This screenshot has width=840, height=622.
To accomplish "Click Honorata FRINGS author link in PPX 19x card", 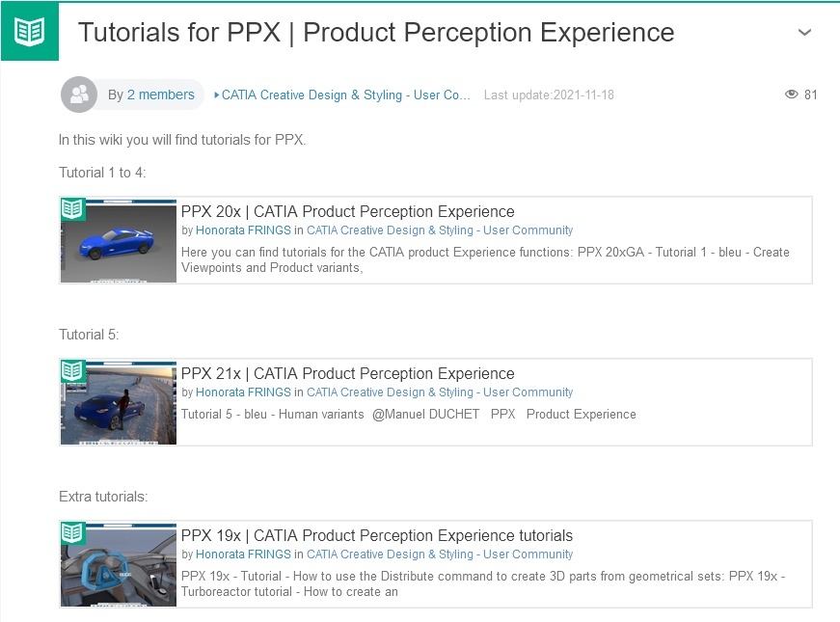I will [243, 554].
